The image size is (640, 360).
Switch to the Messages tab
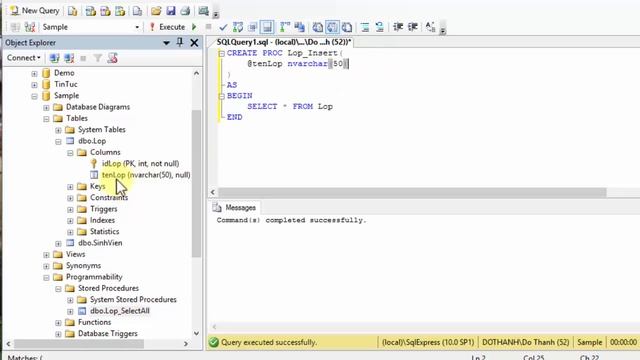234,208
